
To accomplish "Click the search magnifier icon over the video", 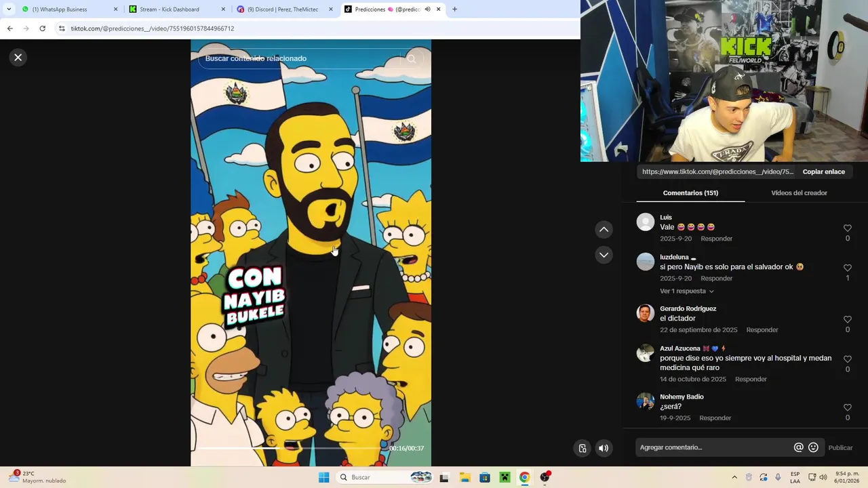I will pyautogui.click(x=412, y=59).
